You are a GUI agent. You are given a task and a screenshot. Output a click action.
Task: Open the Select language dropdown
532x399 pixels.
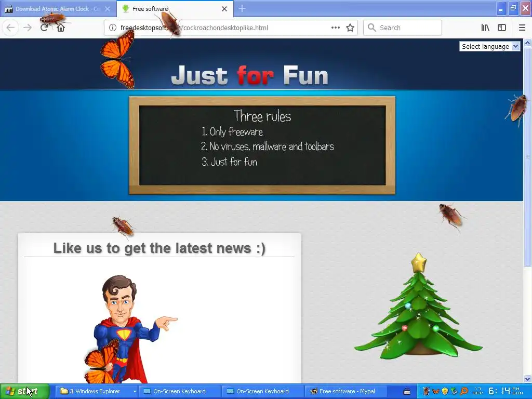click(489, 46)
